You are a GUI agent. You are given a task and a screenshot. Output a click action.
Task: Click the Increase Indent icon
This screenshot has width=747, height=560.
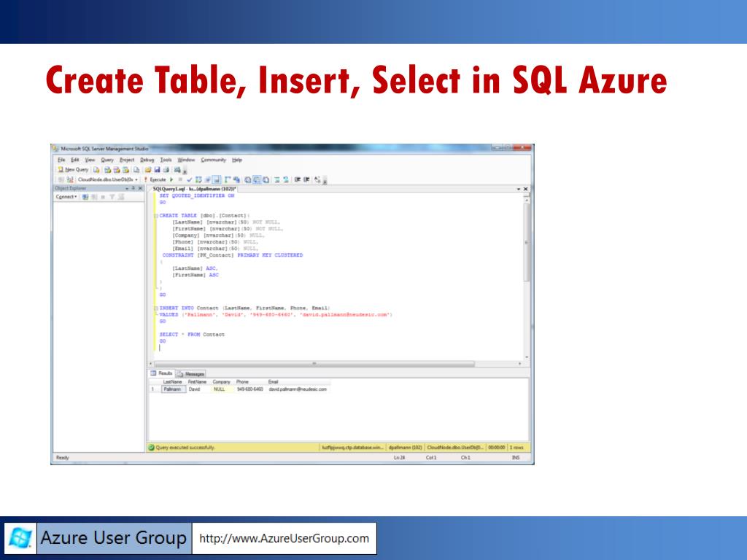[x=306, y=179]
